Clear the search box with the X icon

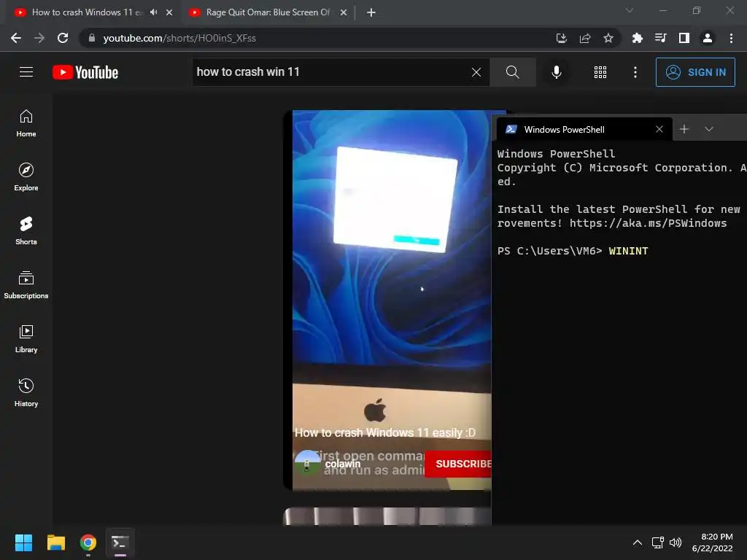pos(476,72)
